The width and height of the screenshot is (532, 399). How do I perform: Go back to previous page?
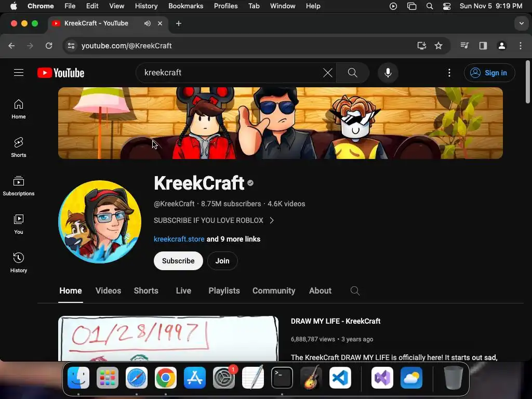pos(11,46)
